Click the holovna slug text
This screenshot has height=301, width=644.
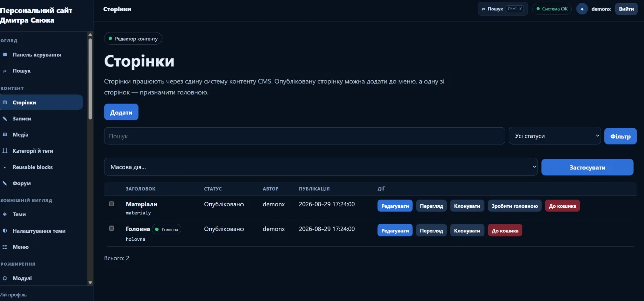pos(136,239)
